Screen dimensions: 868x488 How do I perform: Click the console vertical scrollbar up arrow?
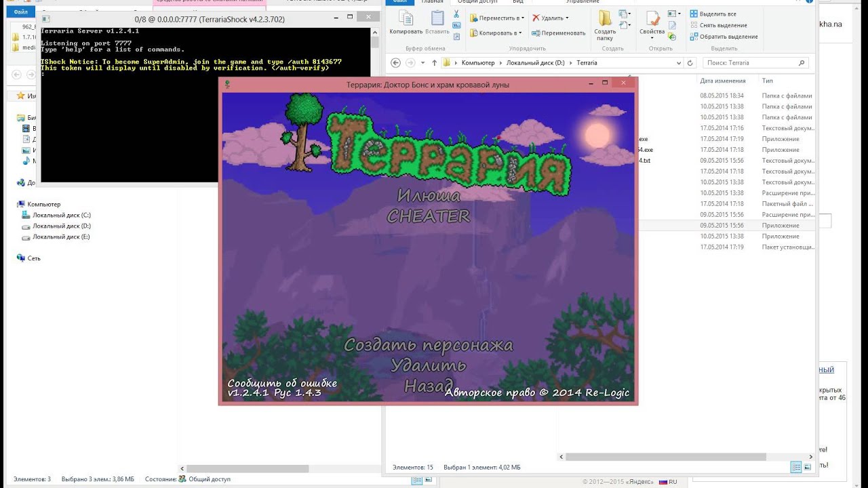(375, 33)
